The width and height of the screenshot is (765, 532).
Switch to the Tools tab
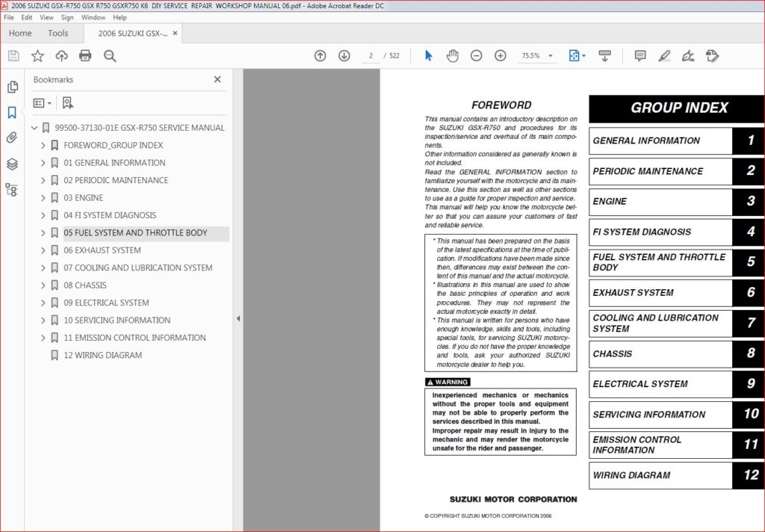click(58, 33)
